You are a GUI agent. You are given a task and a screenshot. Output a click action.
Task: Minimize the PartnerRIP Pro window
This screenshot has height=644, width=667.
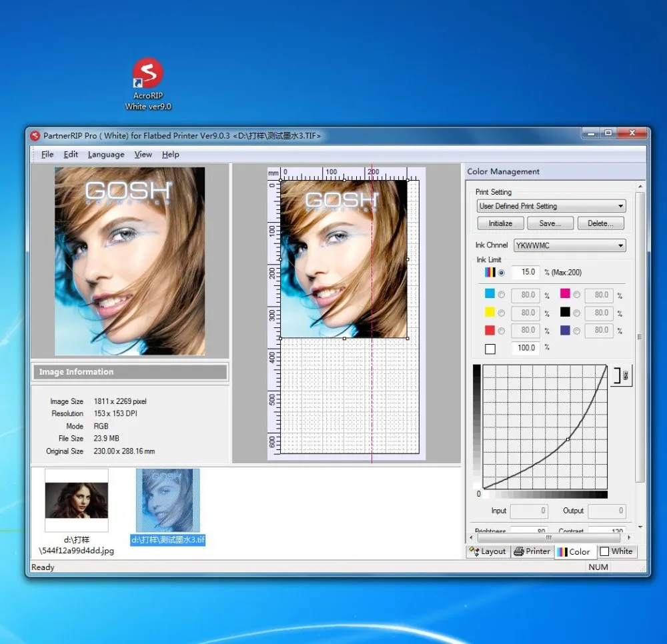click(591, 133)
